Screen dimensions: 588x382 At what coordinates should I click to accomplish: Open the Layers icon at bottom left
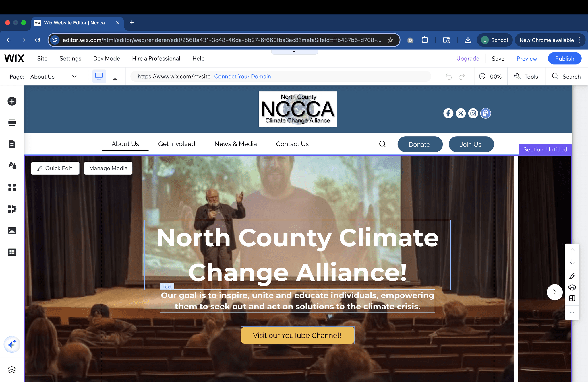12,370
